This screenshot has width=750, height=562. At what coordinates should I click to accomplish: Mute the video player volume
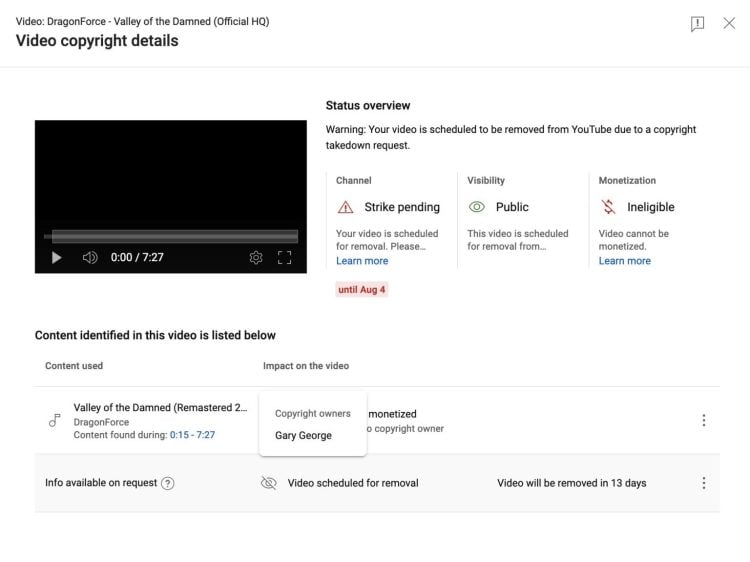coord(90,257)
